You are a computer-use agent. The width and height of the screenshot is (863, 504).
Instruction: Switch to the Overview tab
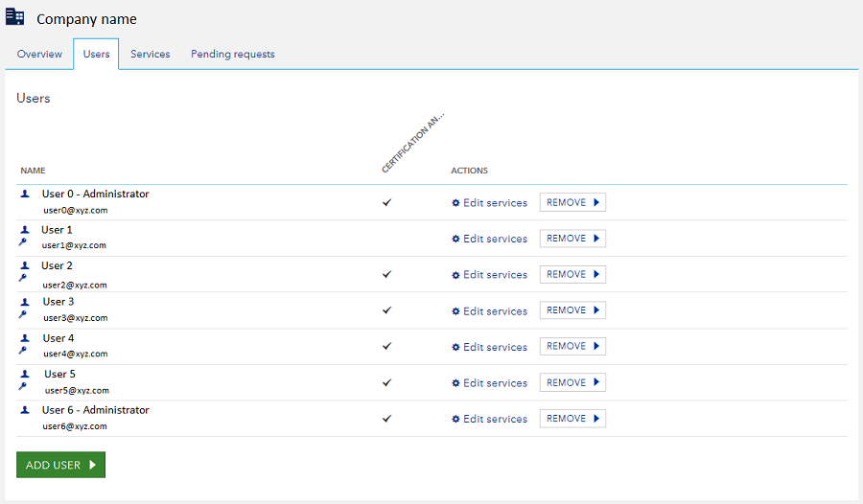tap(39, 55)
